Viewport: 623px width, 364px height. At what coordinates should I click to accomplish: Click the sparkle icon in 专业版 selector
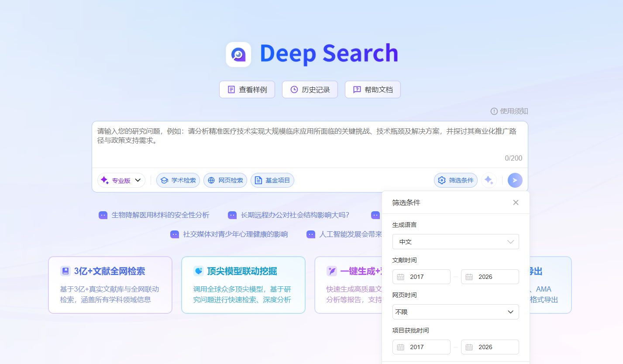coord(105,180)
